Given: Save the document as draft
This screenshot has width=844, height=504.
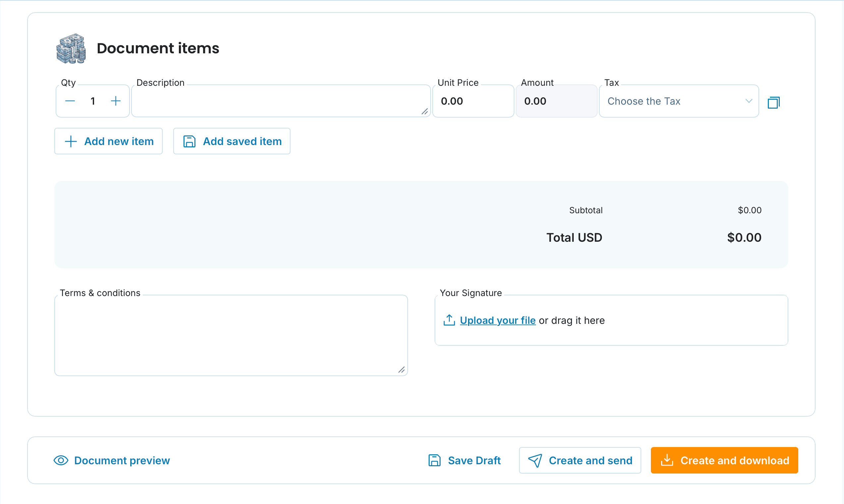Looking at the screenshot, I should pyautogui.click(x=464, y=460).
